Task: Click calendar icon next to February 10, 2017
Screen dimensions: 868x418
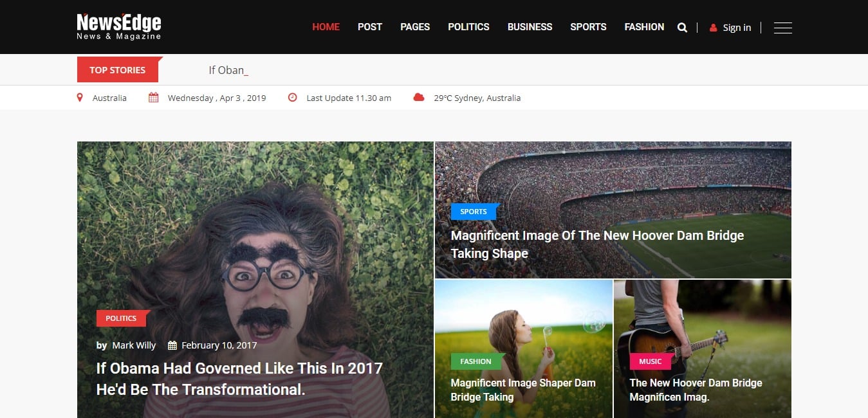Action: tap(172, 345)
